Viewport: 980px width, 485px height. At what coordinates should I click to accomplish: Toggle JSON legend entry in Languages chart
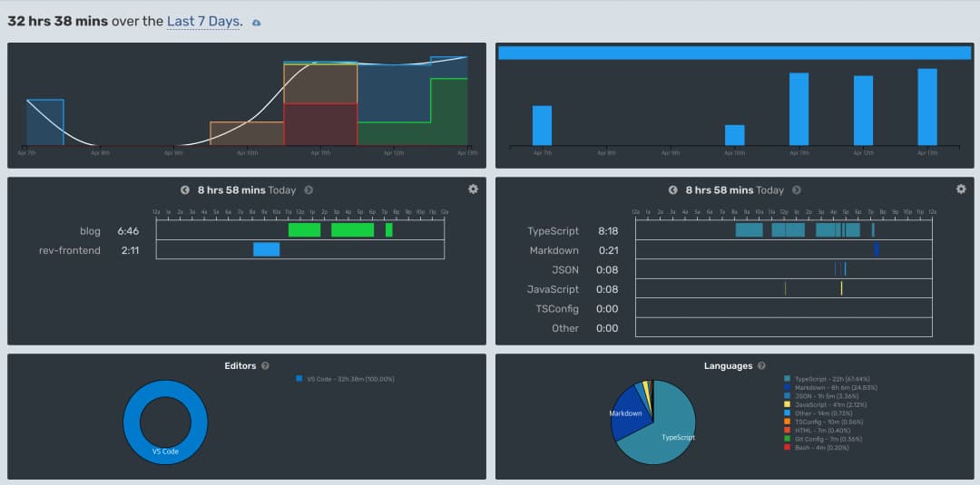pyautogui.click(x=821, y=396)
